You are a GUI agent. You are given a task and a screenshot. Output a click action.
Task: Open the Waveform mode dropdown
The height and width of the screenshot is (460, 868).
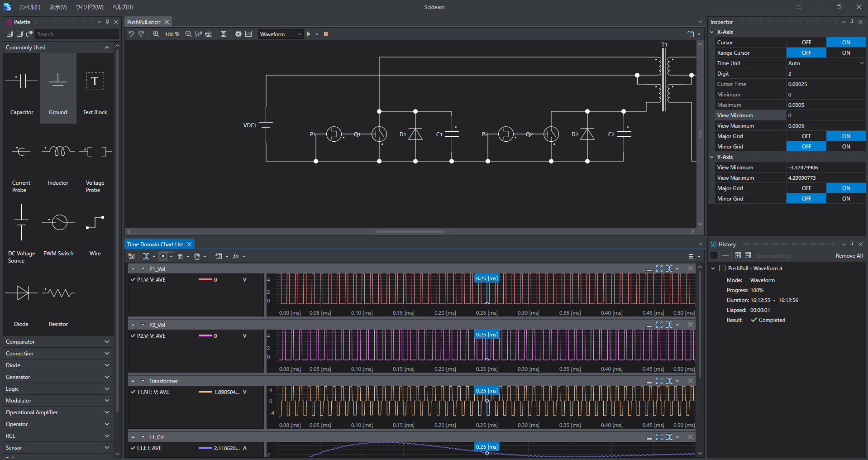pyautogui.click(x=281, y=34)
